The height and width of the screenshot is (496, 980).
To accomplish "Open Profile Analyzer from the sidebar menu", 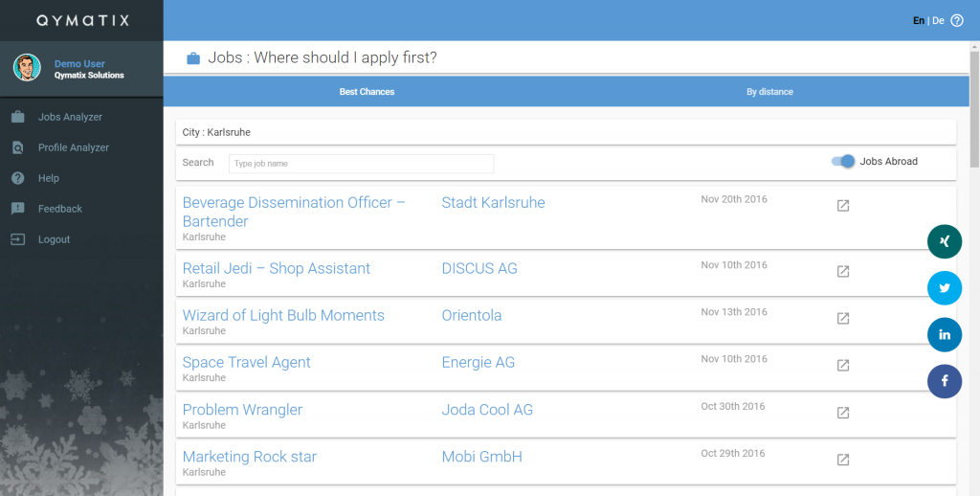I will (x=73, y=147).
